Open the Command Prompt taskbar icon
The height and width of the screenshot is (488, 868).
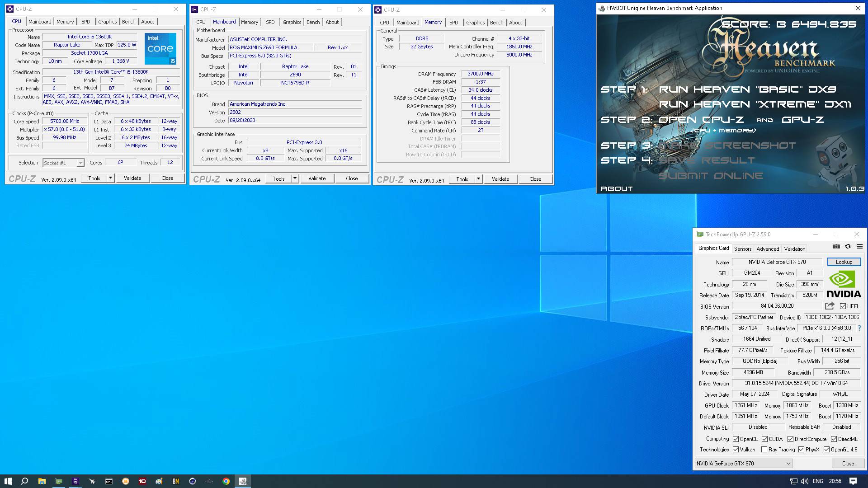pos(109,481)
